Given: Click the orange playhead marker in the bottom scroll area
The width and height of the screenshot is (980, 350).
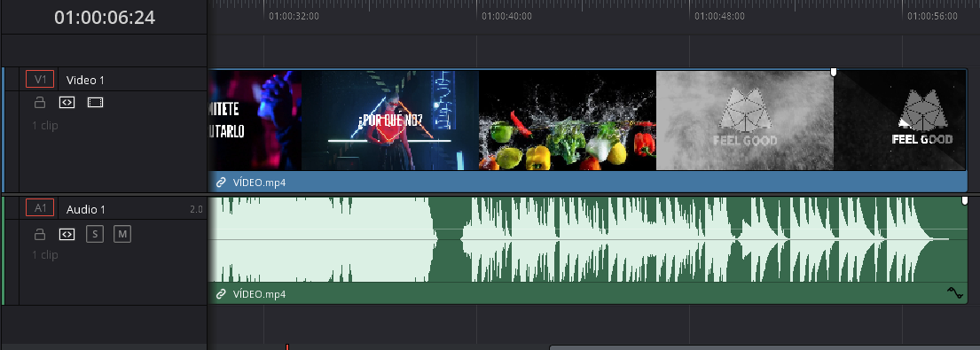Looking at the screenshot, I should click(286, 346).
